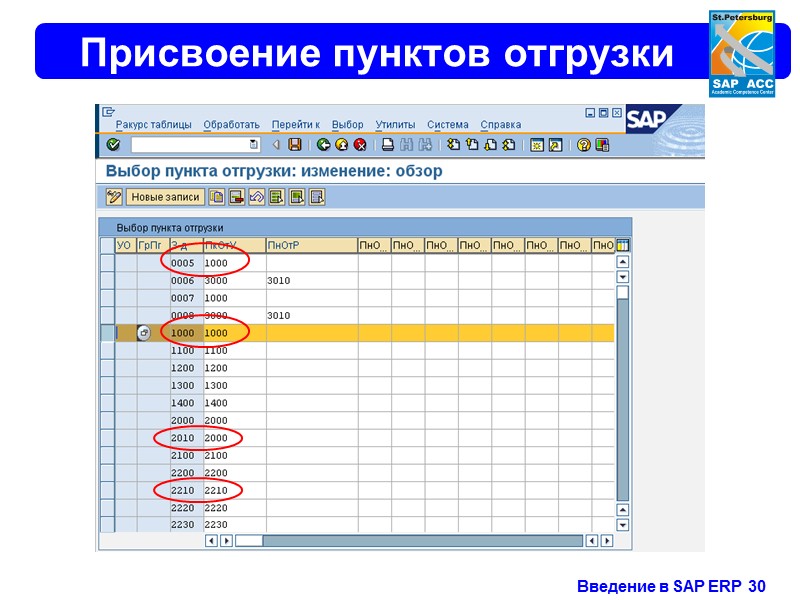
Task: Jump to the Last Page icon
Action: coord(509,145)
